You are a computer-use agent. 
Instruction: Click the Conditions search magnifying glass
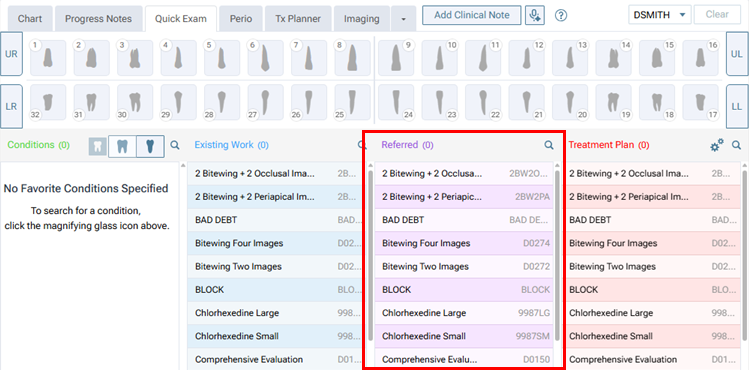coord(175,145)
